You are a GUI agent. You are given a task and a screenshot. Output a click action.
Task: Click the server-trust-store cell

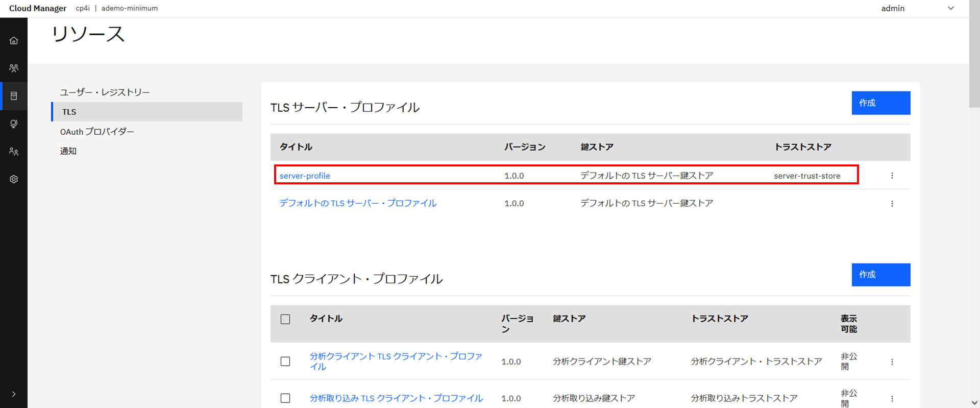click(x=807, y=176)
